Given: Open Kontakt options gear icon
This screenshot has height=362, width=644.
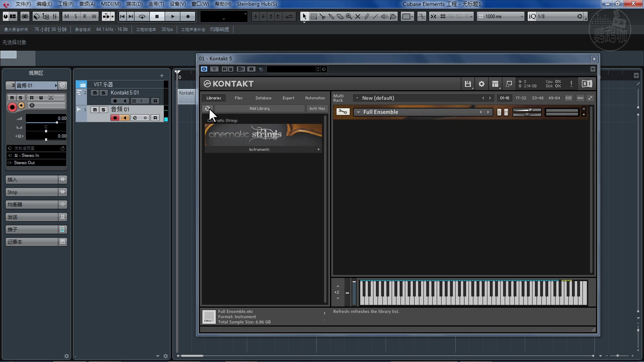Looking at the screenshot, I should 481,84.
